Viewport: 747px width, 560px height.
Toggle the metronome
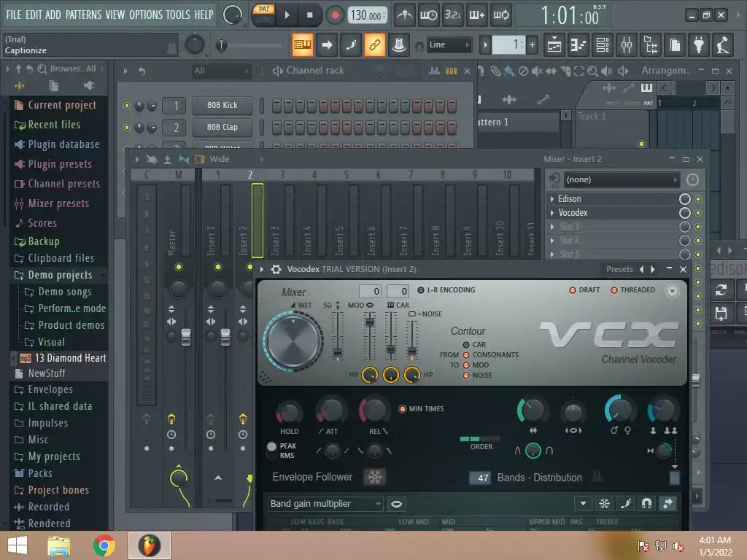coord(404,15)
